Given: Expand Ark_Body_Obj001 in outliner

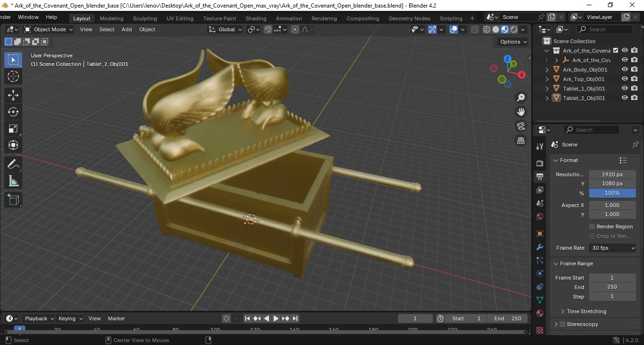Looking at the screenshot, I should (x=547, y=70).
